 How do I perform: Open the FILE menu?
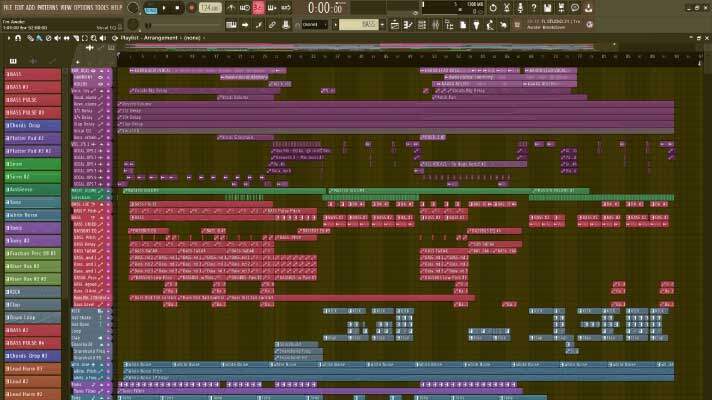pyautogui.click(x=8, y=7)
